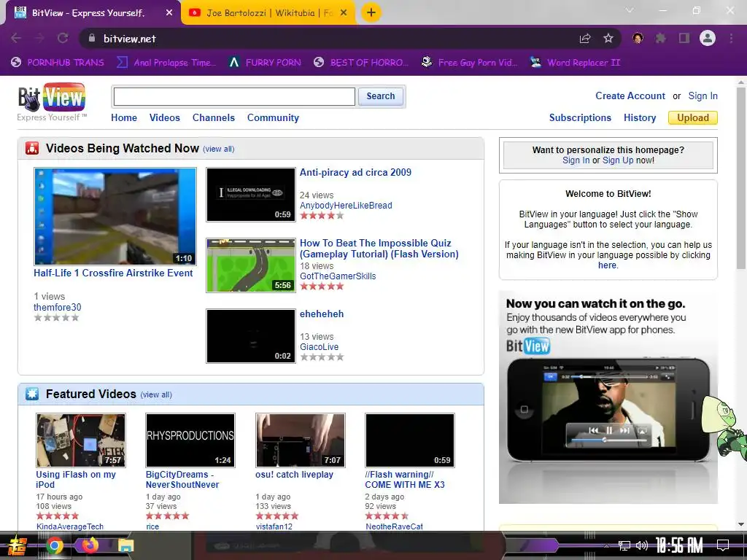
Task: Click the Featured Videos star icon
Action: (32, 394)
